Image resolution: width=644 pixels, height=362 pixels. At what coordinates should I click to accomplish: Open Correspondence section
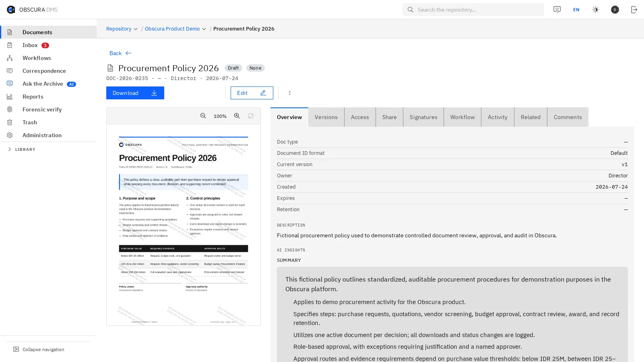48,71
